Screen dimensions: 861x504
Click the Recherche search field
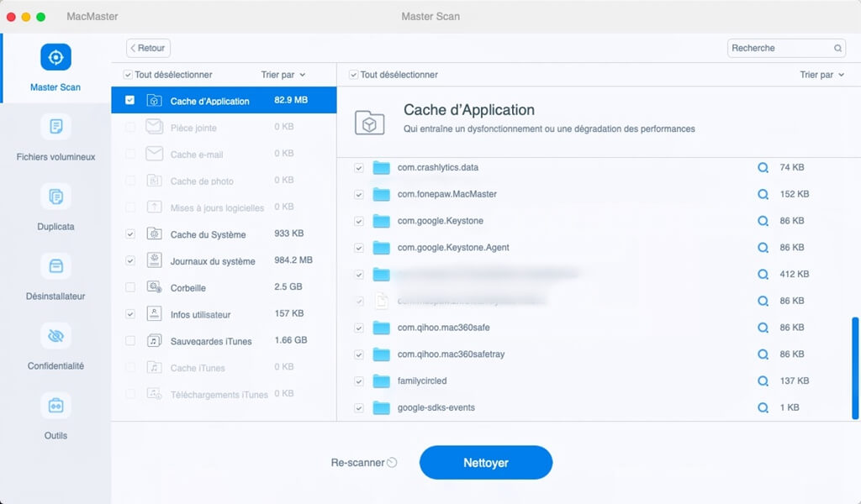779,49
